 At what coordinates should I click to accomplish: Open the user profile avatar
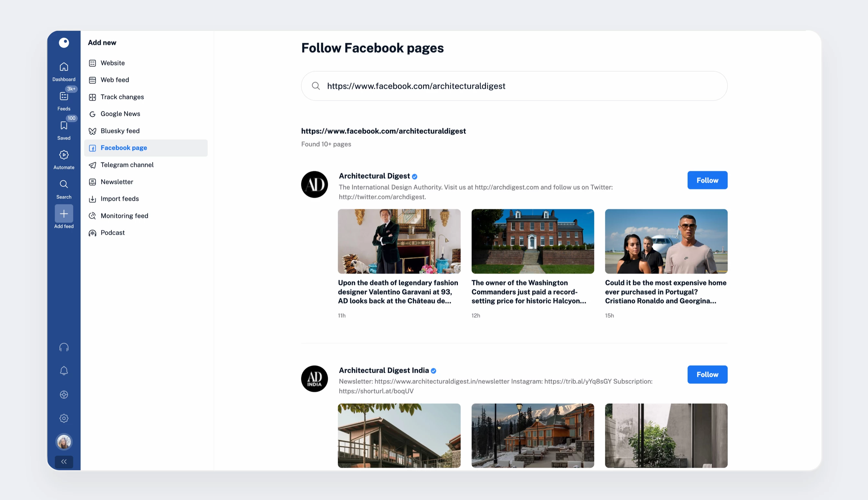point(64,442)
